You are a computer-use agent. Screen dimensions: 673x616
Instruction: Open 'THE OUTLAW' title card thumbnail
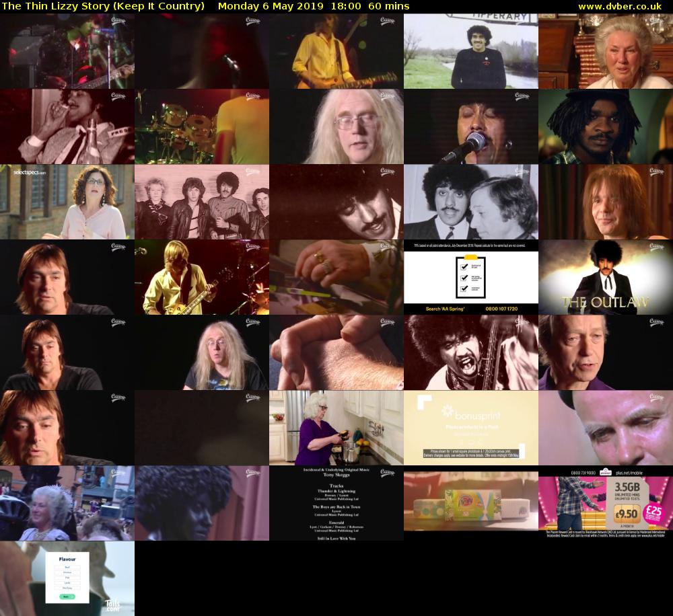pyautogui.click(x=606, y=277)
